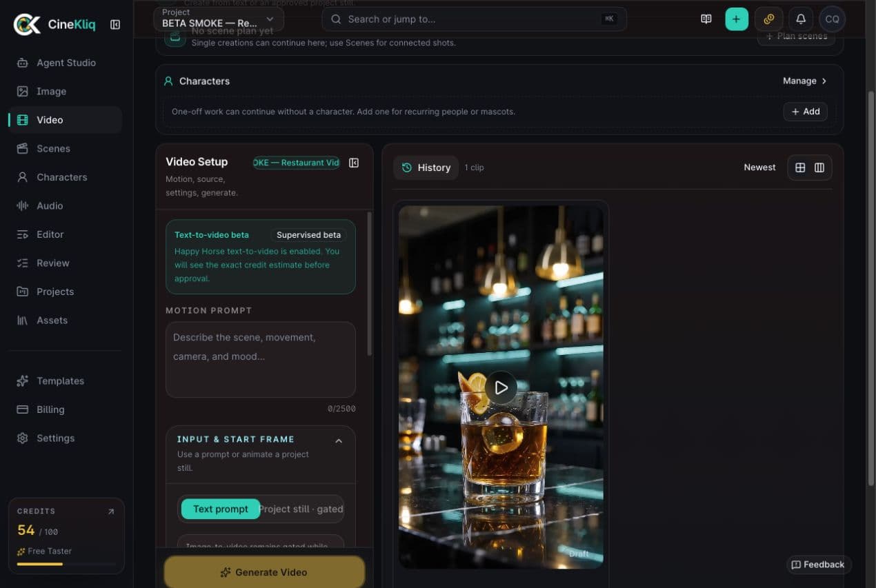Viewport: 876px width, 588px height.
Task: Click the Generate Video button
Action: [264, 572]
